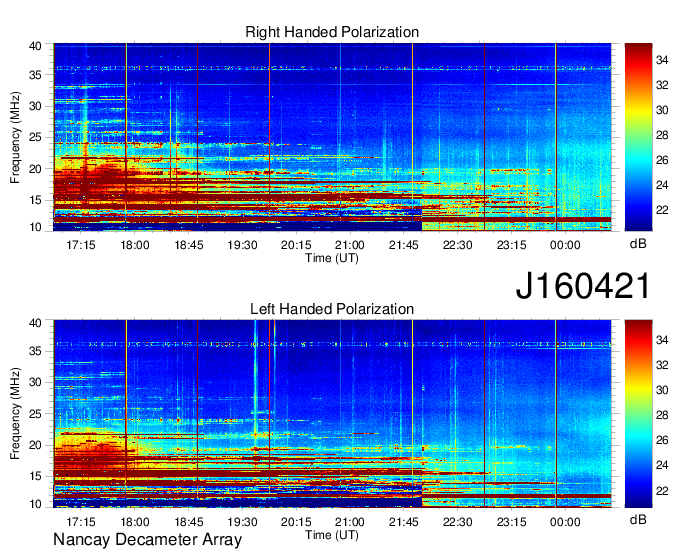Click the 00:00 tick label on the right-handed plot
This screenshot has height=552, width=680.
tap(565, 245)
